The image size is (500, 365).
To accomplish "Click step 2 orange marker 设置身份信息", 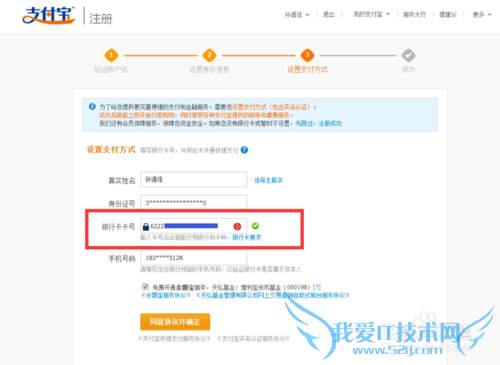I will point(209,55).
